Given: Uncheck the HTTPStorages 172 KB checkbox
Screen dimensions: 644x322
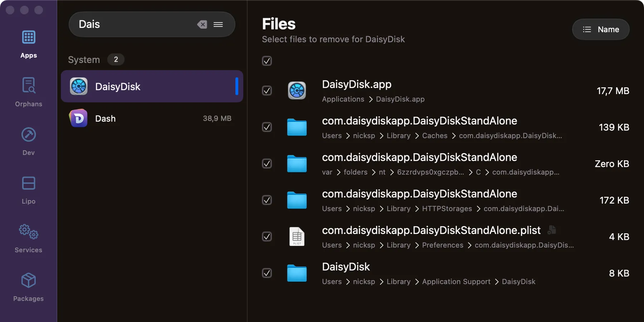Looking at the screenshot, I should click(x=267, y=200).
